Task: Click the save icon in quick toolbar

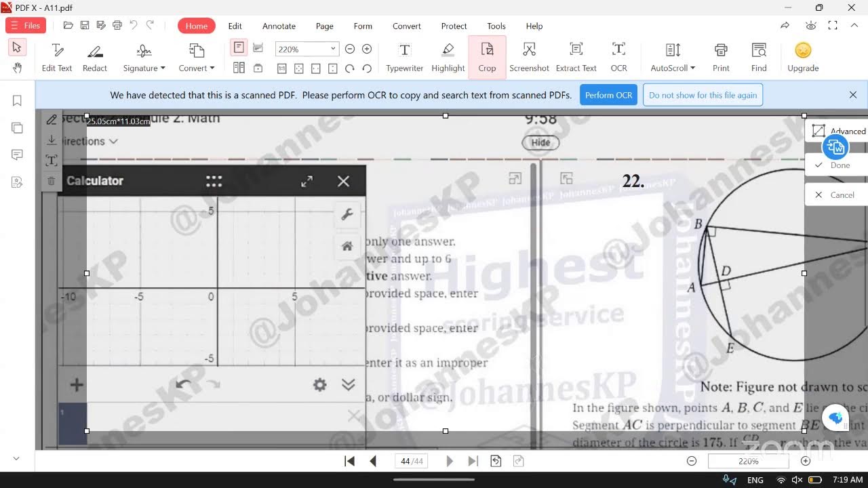Action: [x=85, y=26]
